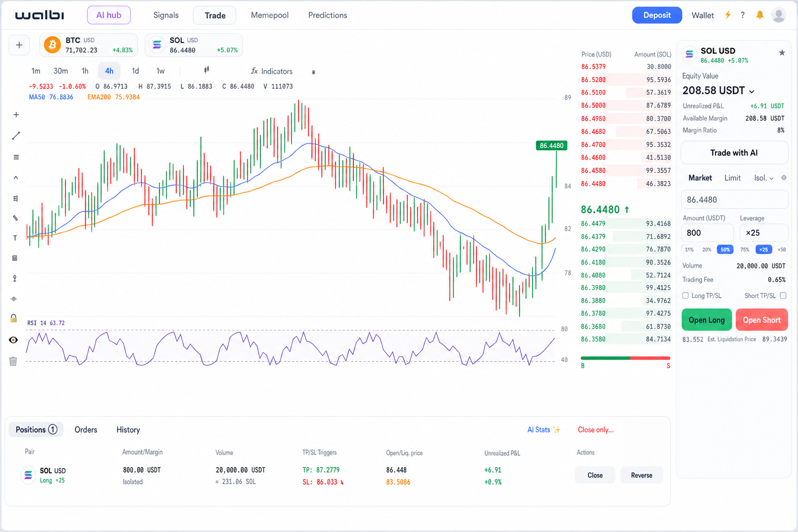Click the Open Long button
Image resolution: width=798 pixels, height=532 pixels.
(x=707, y=320)
